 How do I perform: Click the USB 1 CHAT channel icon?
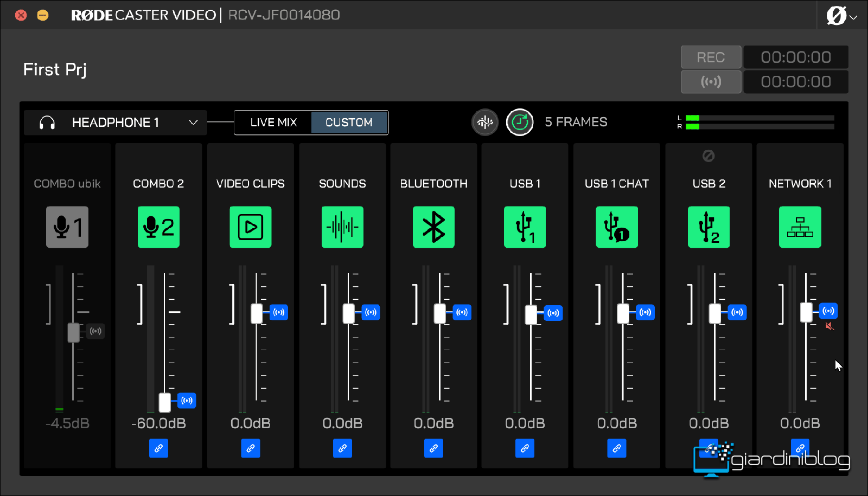[x=617, y=227]
